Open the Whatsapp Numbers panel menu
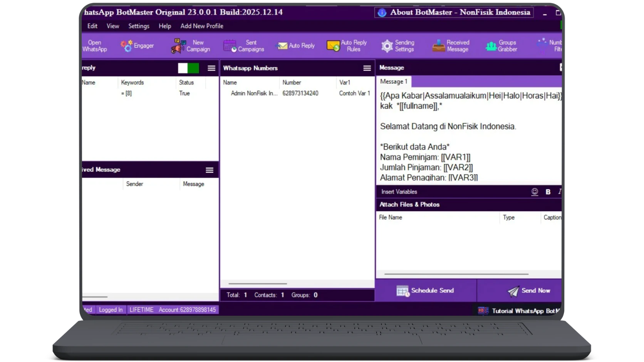644x362 pixels. pyautogui.click(x=367, y=68)
